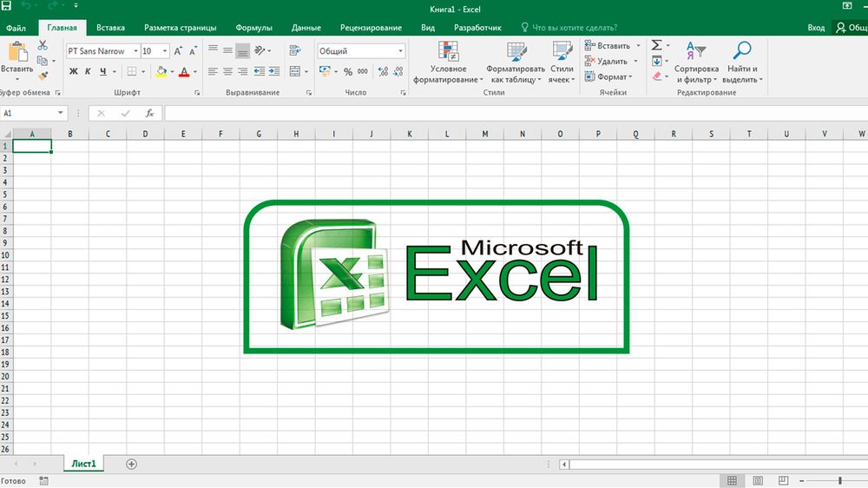Switch to the Вставка tab

[x=110, y=28]
